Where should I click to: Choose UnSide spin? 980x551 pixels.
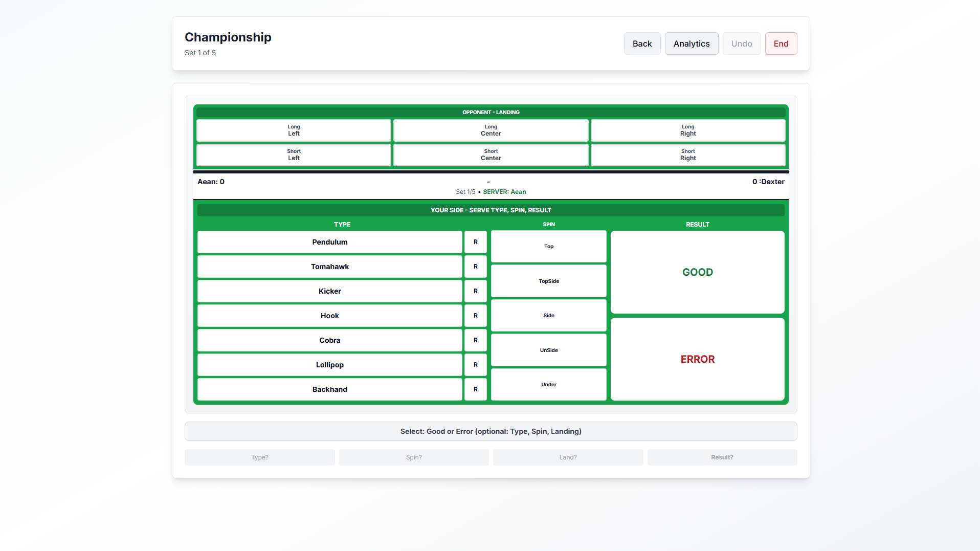[x=548, y=350]
